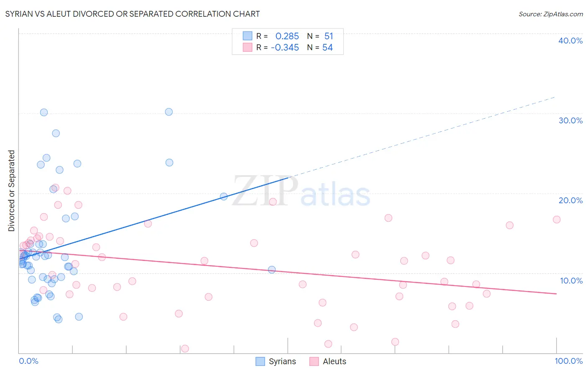Click the pink R = -0.345 swatch
The image size is (588, 373).
point(248,47)
